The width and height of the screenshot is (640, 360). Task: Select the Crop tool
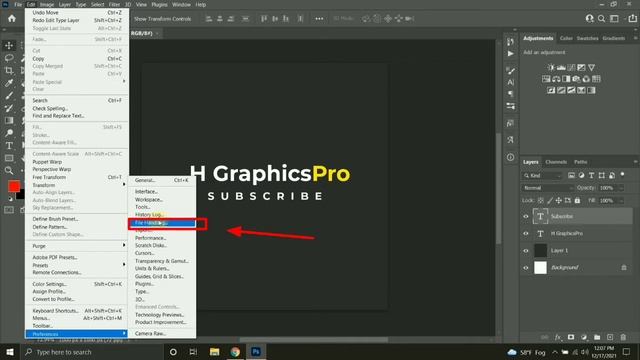[9, 71]
